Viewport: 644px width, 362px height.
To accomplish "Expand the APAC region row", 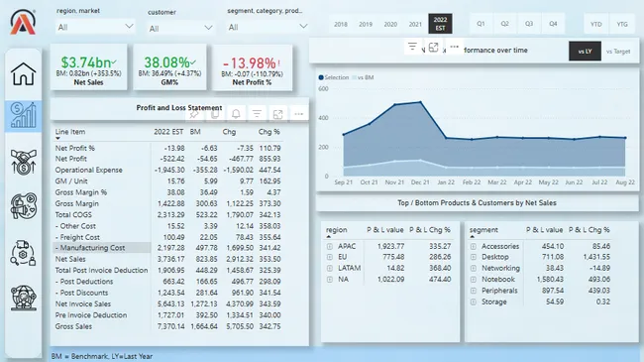I will click(x=329, y=246).
